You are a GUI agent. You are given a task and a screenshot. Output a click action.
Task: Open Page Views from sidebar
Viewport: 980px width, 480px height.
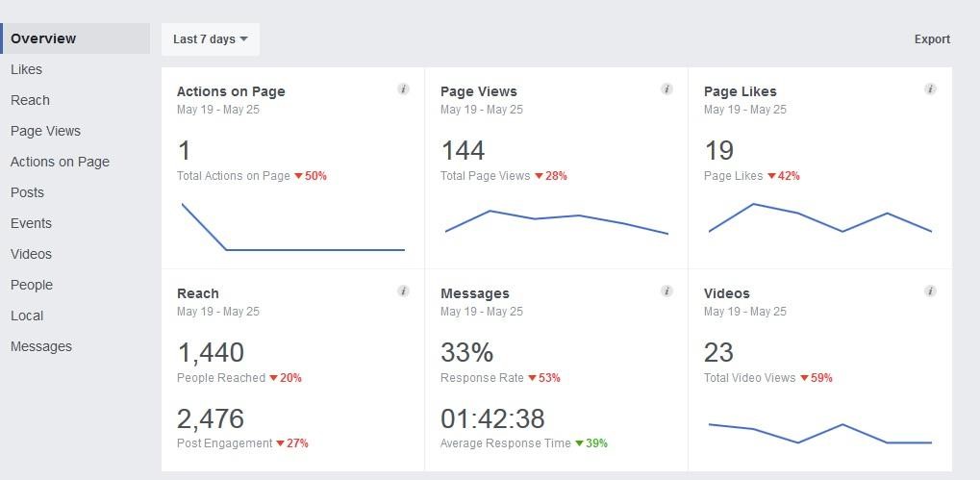[45, 131]
